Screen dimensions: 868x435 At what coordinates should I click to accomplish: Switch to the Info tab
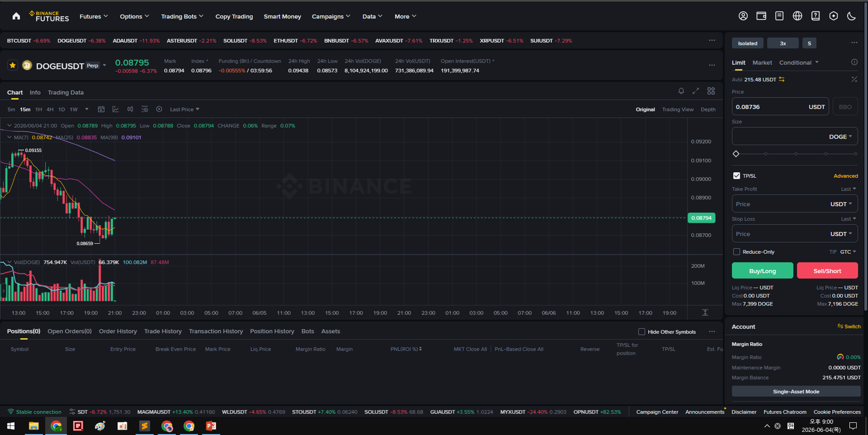coord(35,92)
